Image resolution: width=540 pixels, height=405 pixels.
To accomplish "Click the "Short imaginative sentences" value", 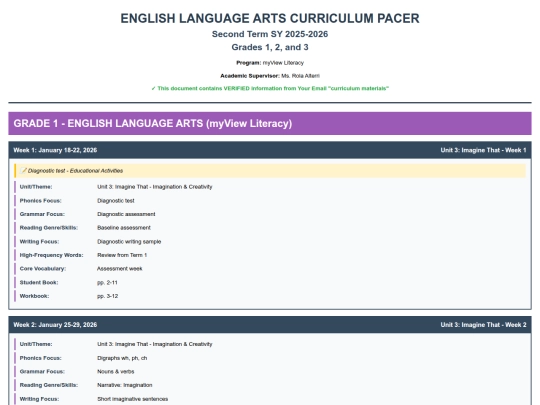I will tap(133, 399).
